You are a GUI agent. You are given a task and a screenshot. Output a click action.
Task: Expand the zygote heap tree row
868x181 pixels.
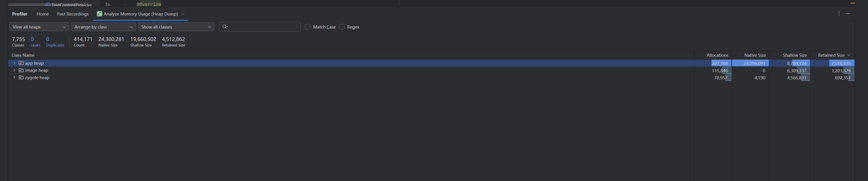(14, 78)
